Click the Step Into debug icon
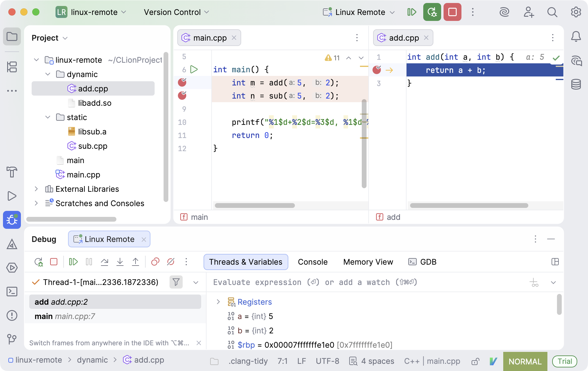 pos(120,262)
